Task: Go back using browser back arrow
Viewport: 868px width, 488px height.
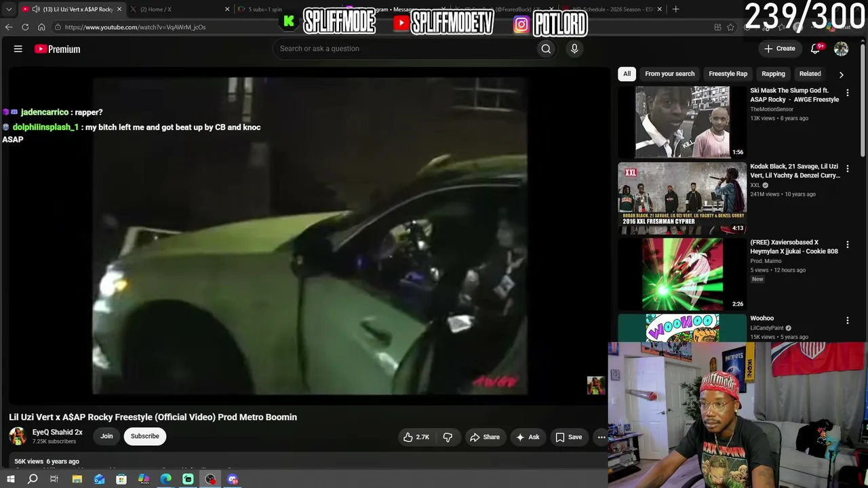Action: point(9,27)
